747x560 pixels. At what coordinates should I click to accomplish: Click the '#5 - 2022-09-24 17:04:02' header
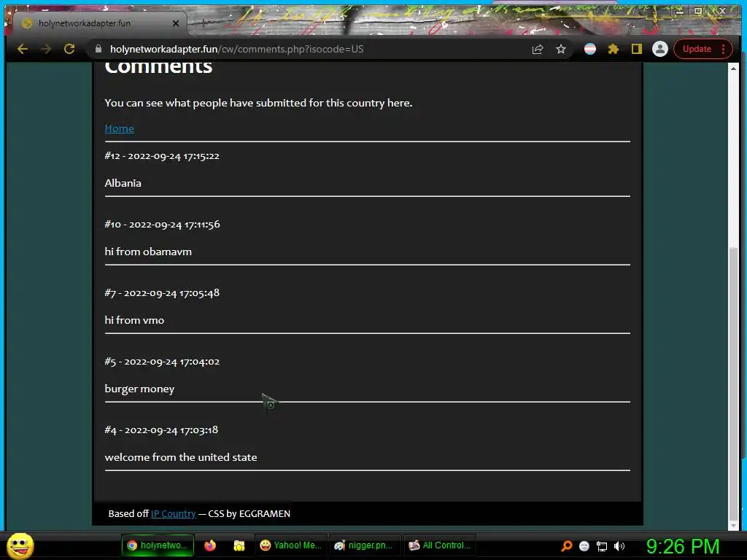(x=162, y=362)
